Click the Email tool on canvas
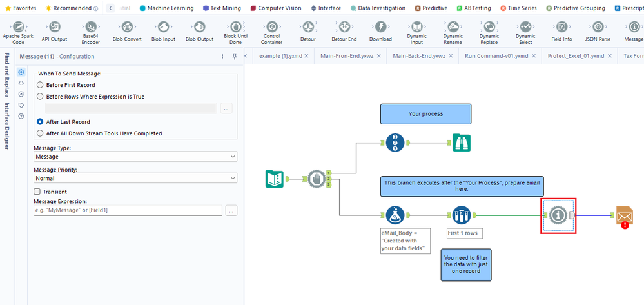644x305 pixels. tap(625, 215)
